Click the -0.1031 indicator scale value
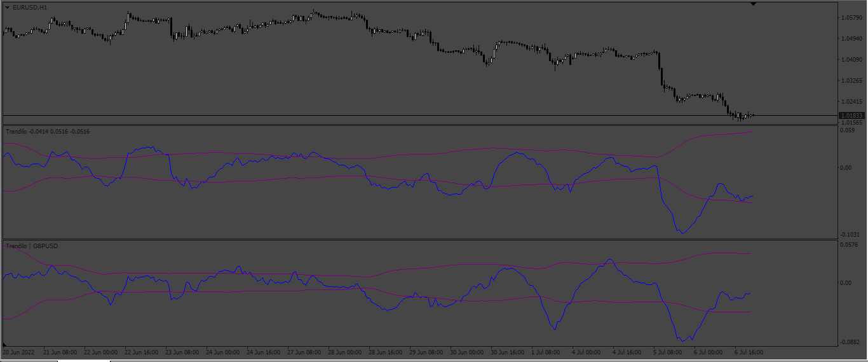 850,235
